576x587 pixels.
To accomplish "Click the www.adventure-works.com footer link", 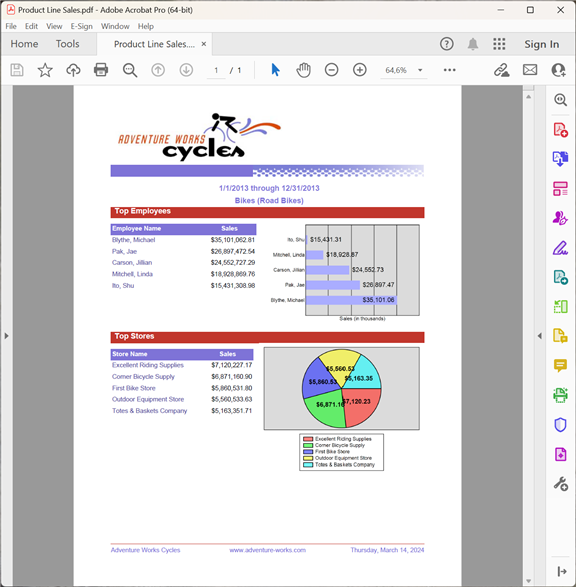I will point(268,550).
